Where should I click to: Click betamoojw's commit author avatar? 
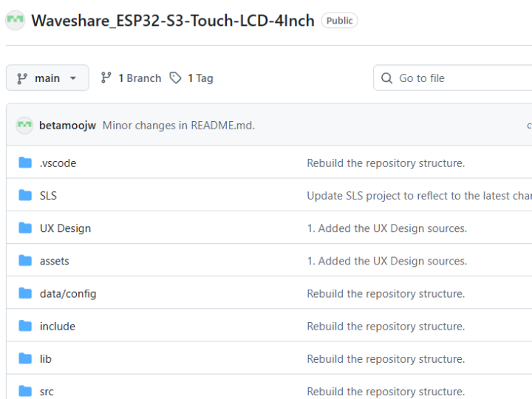pos(24,125)
